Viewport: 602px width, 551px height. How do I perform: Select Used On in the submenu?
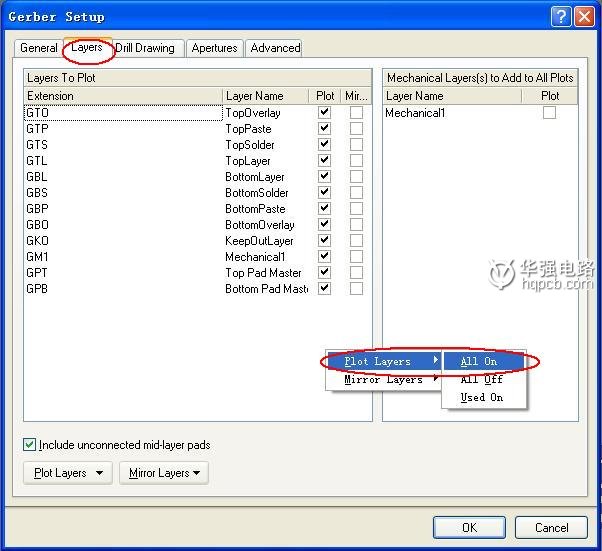[x=481, y=397]
